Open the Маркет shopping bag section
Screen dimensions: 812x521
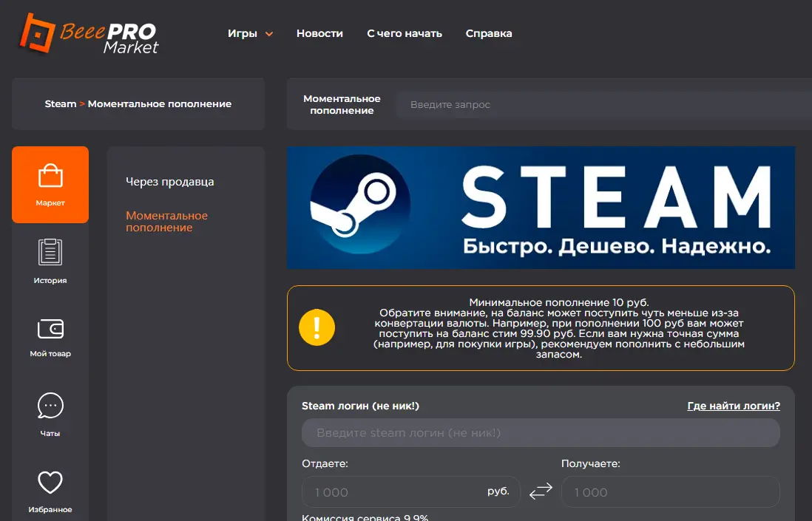tap(50, 185)
